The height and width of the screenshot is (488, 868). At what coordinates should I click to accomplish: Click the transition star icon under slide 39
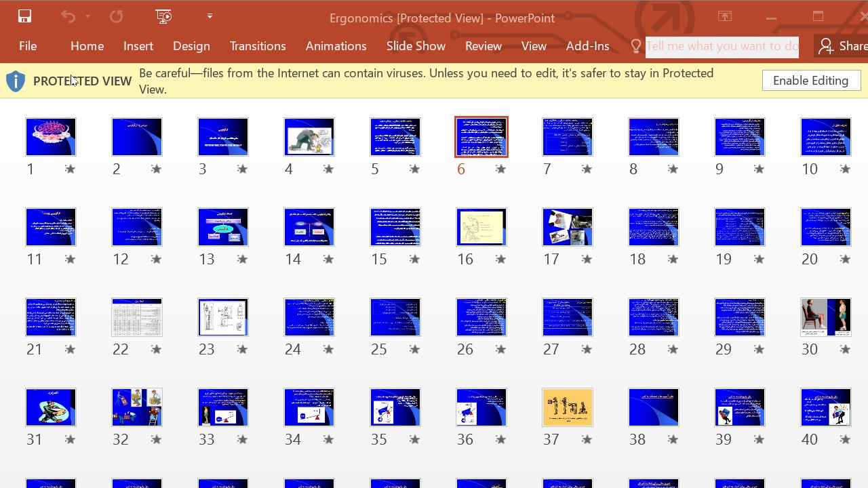pos(759,440)
